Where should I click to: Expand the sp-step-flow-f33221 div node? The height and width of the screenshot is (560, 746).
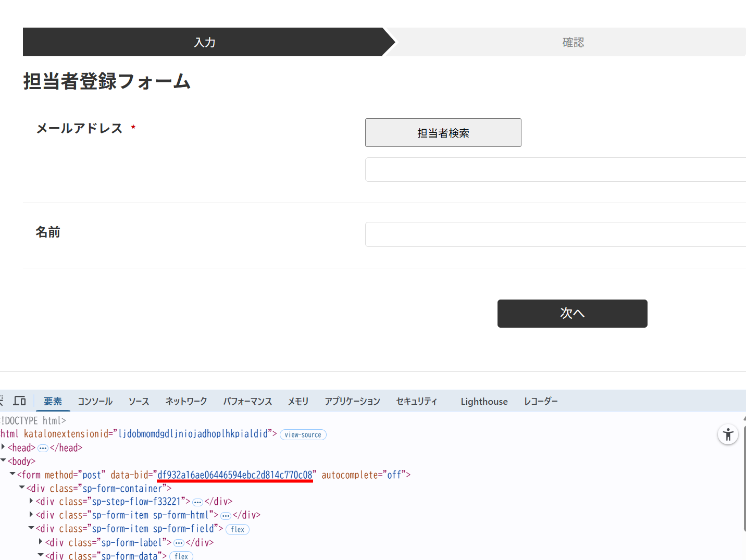point(31,501)
